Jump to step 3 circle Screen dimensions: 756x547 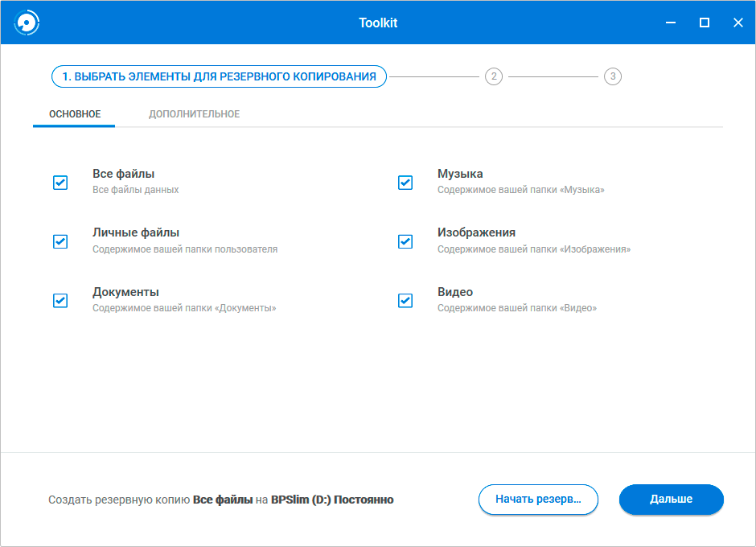click(613, 76)
